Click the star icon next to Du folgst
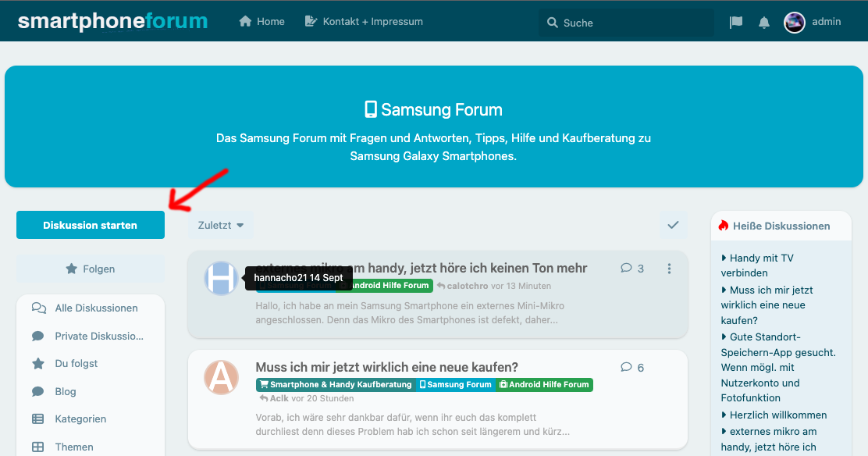Image resolution: width=868 pixels, height=456 pixels. coord(38,363)
